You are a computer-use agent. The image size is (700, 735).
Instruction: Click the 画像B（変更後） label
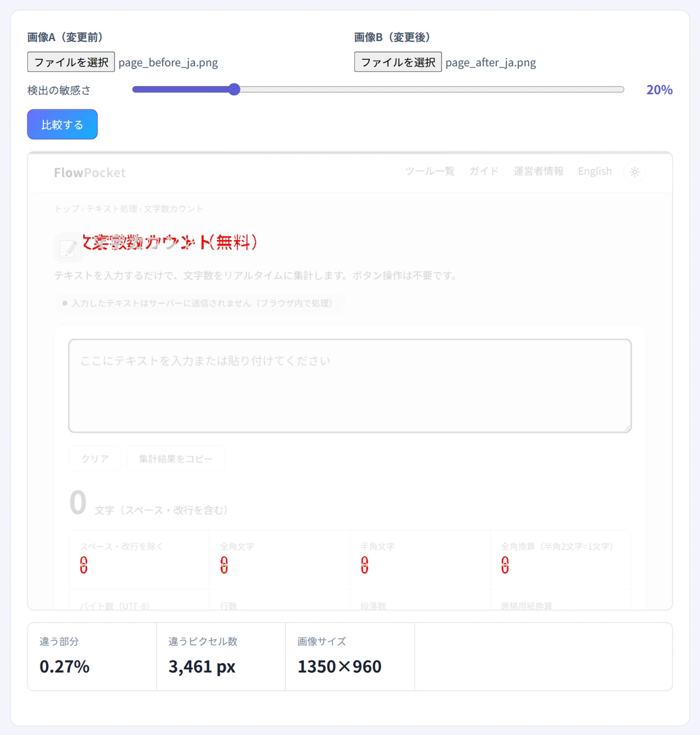tap(392, 37)
